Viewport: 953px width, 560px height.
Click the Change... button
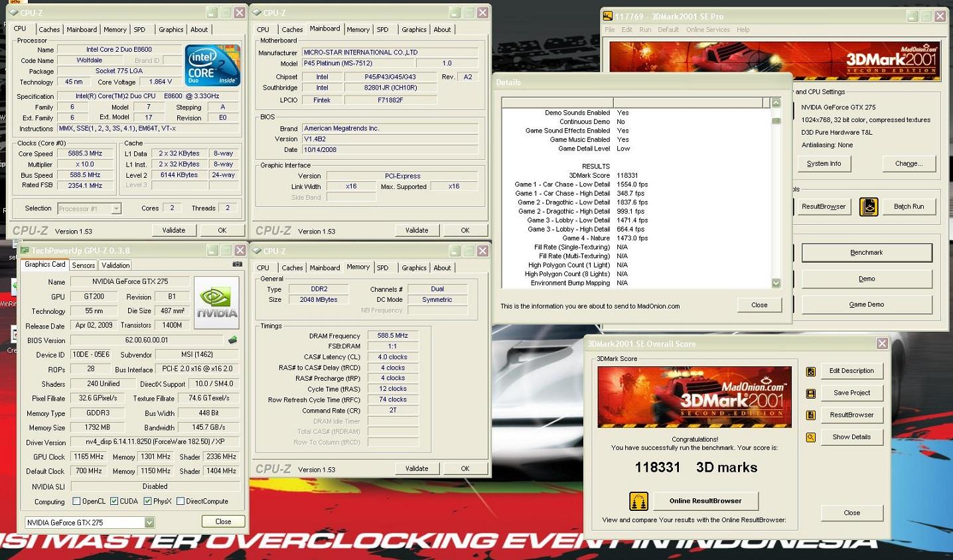(909, 164)
